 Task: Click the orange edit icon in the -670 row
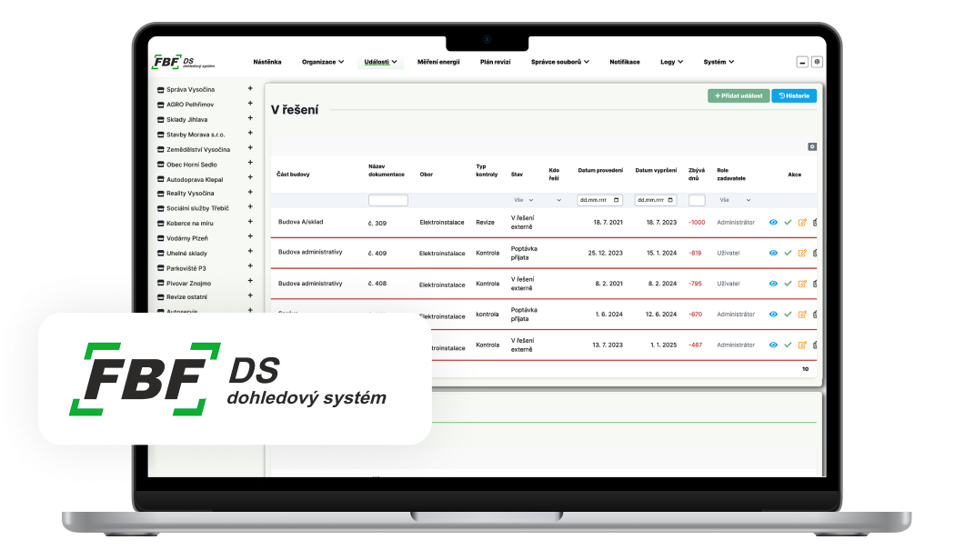[x=802, y=315]
